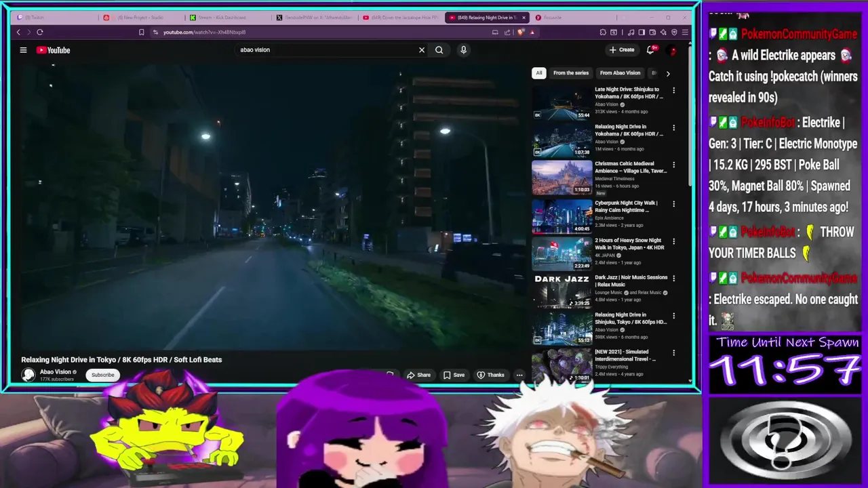
Task: Open the three-dot more actions below the video
Action: (519, 375)
